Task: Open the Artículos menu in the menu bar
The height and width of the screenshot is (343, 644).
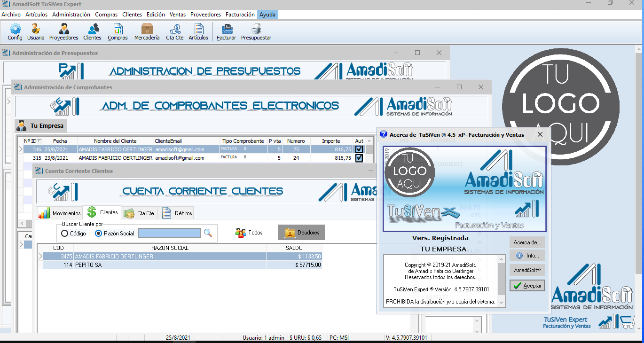Action: 37,15
